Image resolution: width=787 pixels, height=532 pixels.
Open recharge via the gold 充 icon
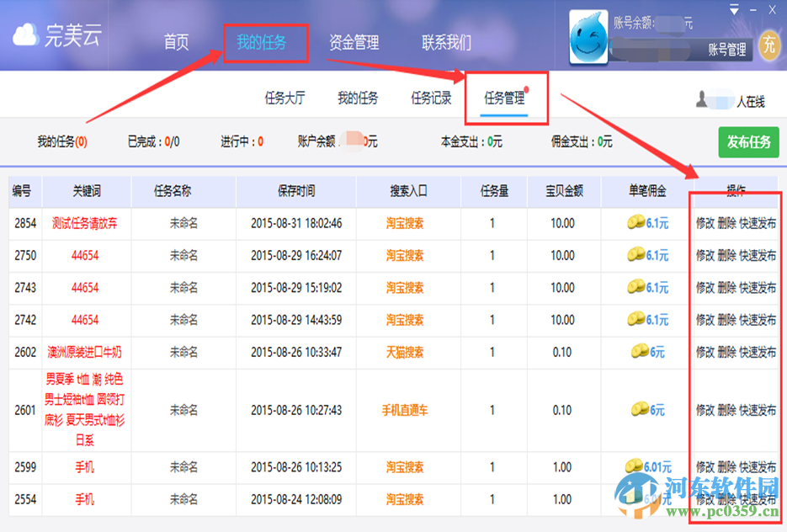click(772, 49)
